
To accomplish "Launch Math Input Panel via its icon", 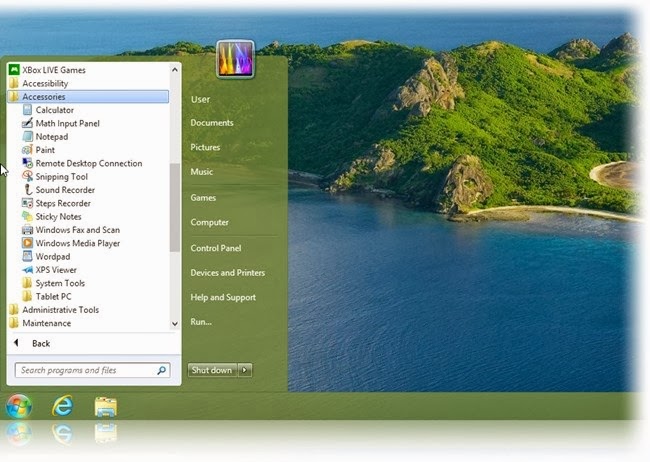I will (27, 123).
